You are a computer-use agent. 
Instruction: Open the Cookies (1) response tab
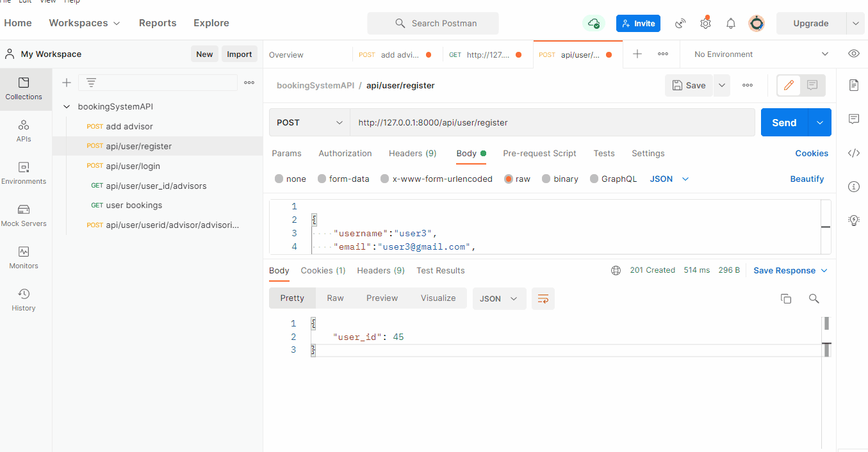323,271
